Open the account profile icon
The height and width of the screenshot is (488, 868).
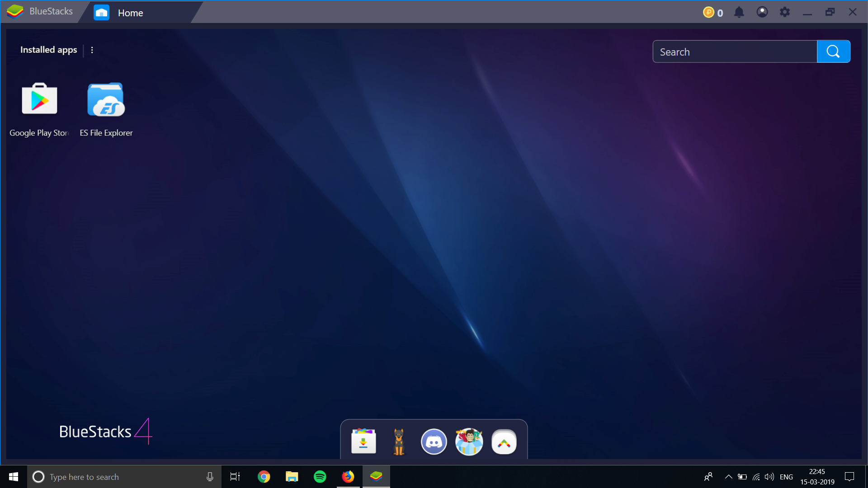coord(762,12)
